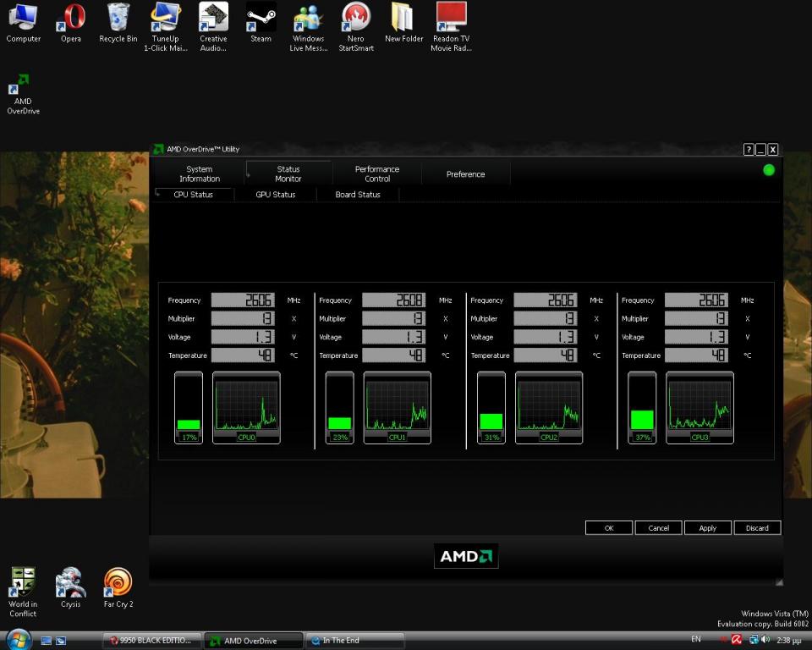Image resolution: width=812 pixels, height=650 pixels.
Task: Select the World in Conflict shortcut
Action: coord(24,592)
